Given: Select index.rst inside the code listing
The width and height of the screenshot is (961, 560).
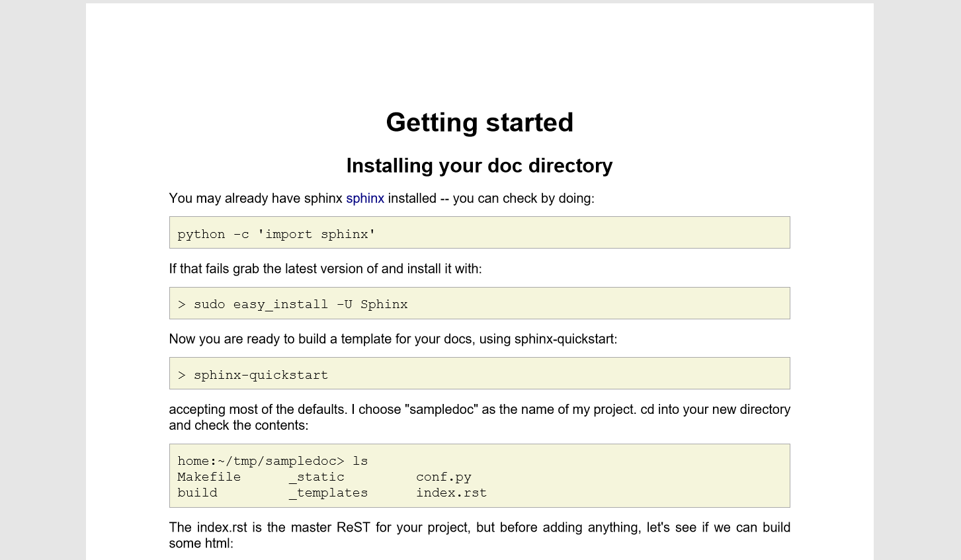Looking at the screenshot, I should [451, 493].
